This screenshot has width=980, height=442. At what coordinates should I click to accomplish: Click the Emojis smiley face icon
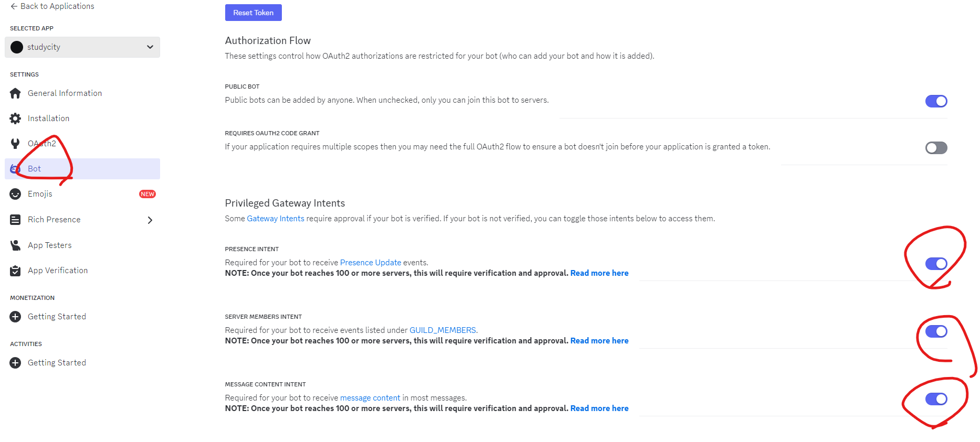click(x=15, y=194)
